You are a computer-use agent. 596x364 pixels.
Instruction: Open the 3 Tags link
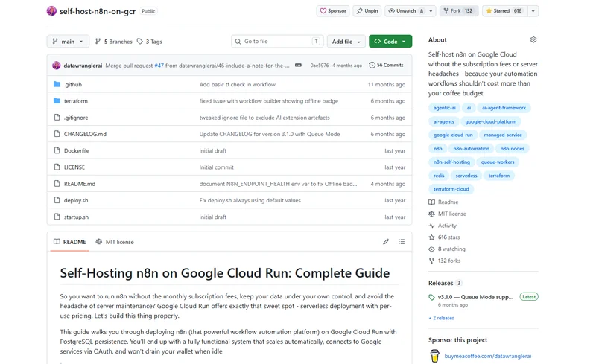[150, 42]
